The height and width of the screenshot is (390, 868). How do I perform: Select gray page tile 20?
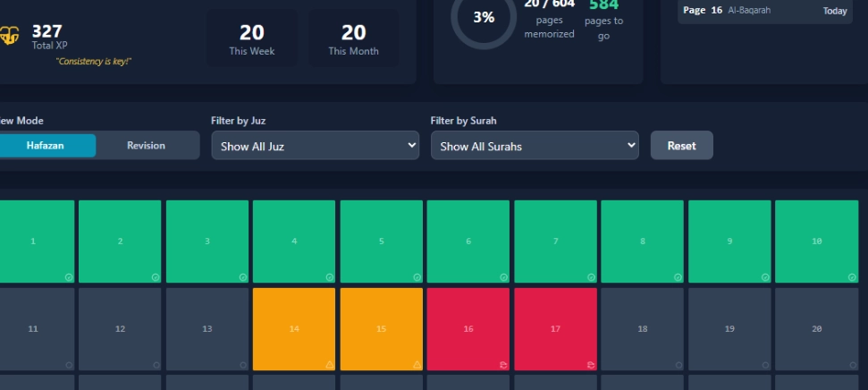pos(816,329)
